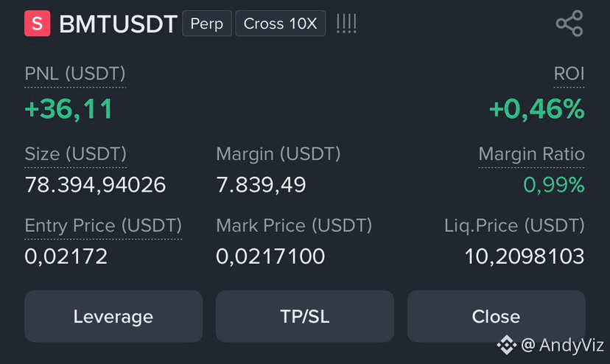Tap the Size (USDT) label
610x364 pixels.
tap(75, 154)
